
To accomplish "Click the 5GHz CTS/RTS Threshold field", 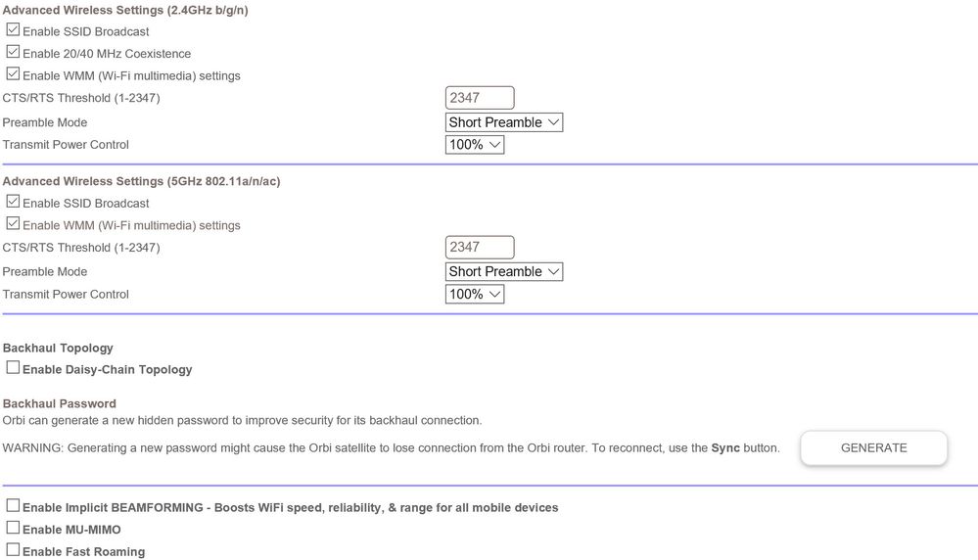I will click(x=480, y=248).
